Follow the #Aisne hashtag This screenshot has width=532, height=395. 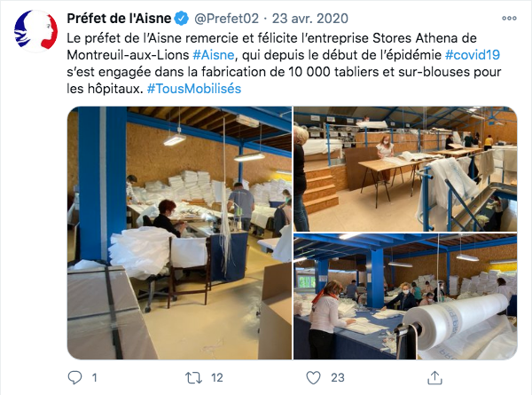[214, 55]
